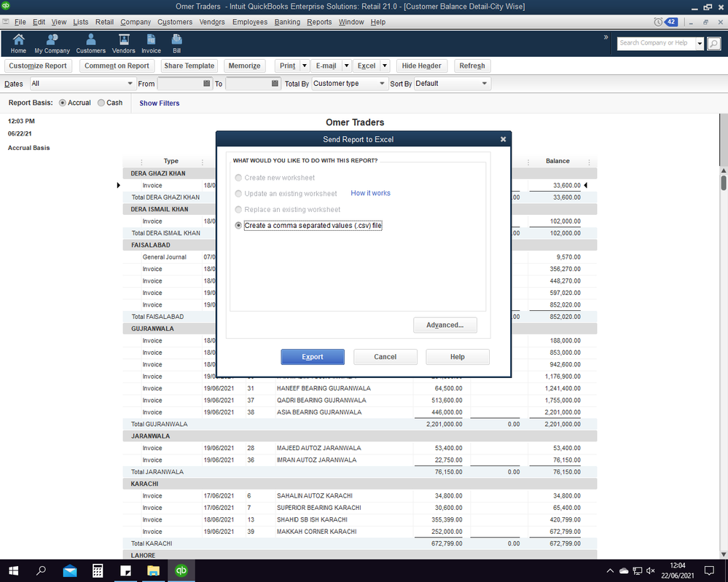
Task: Click the QuickBooks taskbar icon
Action: click(181, 570)
